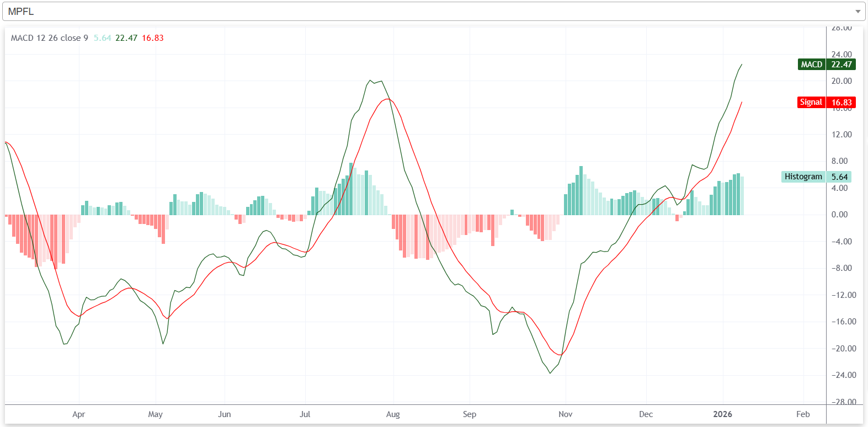Click the Apr label on time axis
The image size is (868, 427).
click(79, 414)
